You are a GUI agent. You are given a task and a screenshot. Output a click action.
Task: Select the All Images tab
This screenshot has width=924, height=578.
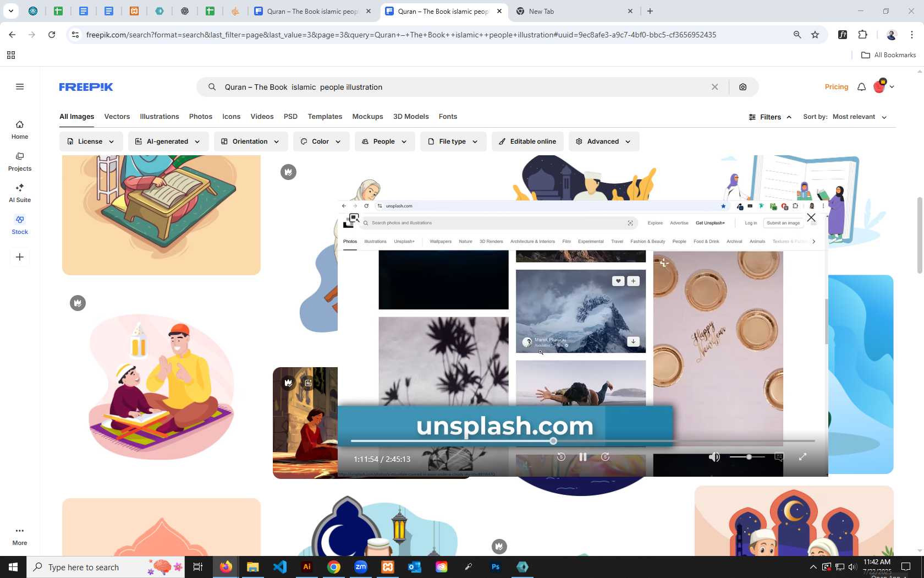[76, 117]
